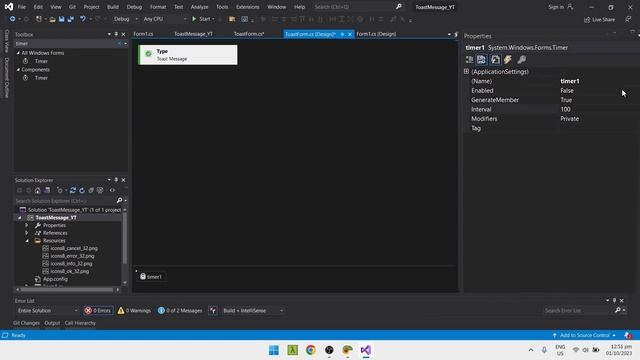Image resolution: width=640 pixels, height=360 pixels.
Task: Select iconsB_cancel_32.png in Solution Explorer
Action: 74,248
